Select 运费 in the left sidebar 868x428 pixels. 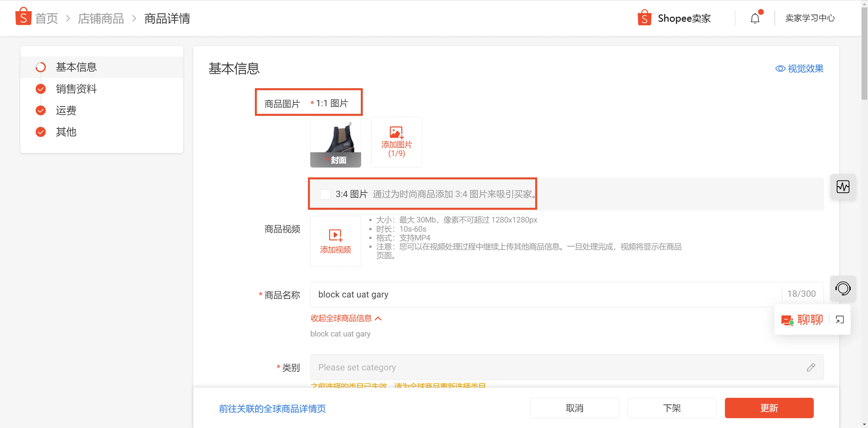[x=66, y=110]
